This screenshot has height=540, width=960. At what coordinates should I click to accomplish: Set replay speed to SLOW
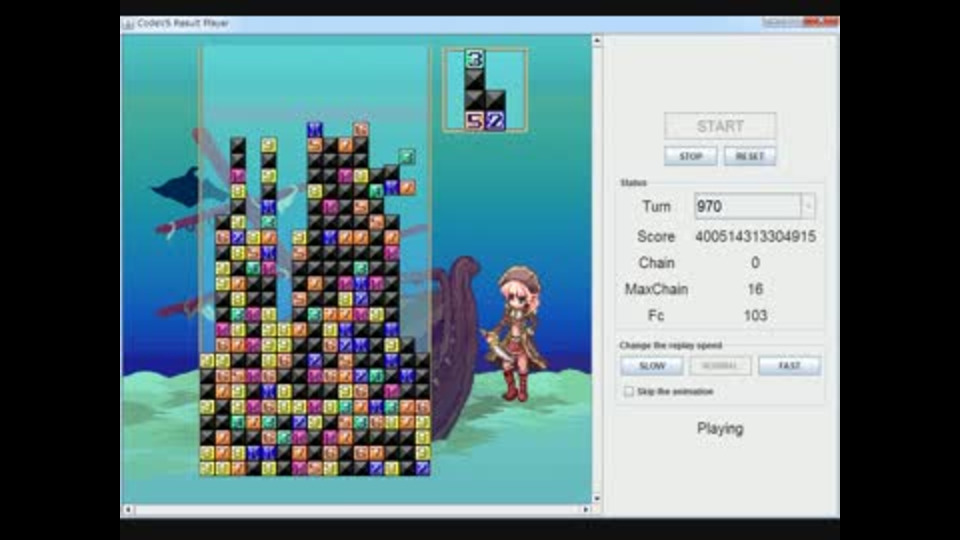click(x=652, y=366)
